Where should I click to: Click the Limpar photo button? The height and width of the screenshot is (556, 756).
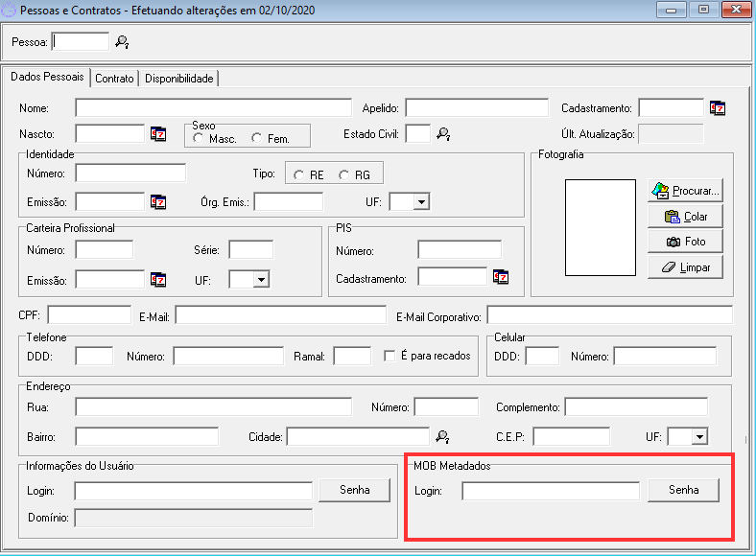click(x=685, y=266)
